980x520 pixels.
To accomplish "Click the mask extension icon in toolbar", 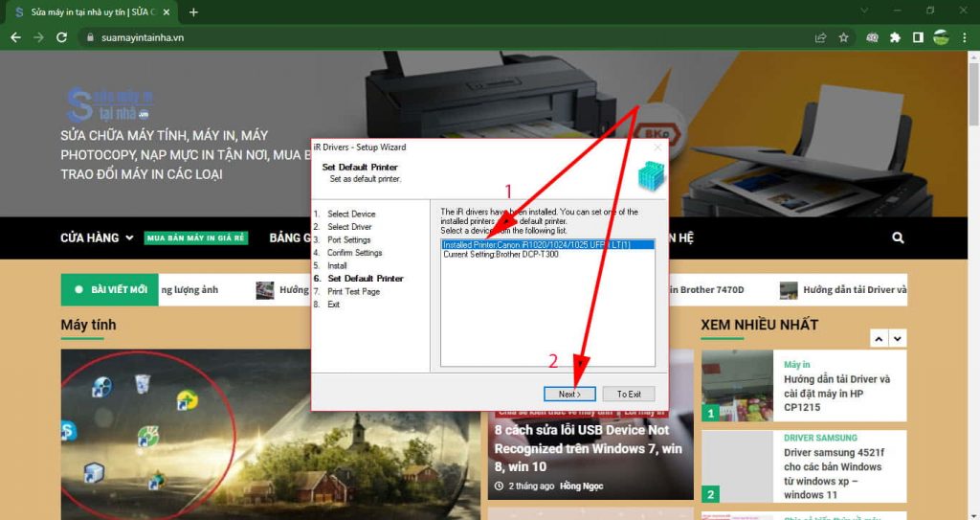I will 872,37.
